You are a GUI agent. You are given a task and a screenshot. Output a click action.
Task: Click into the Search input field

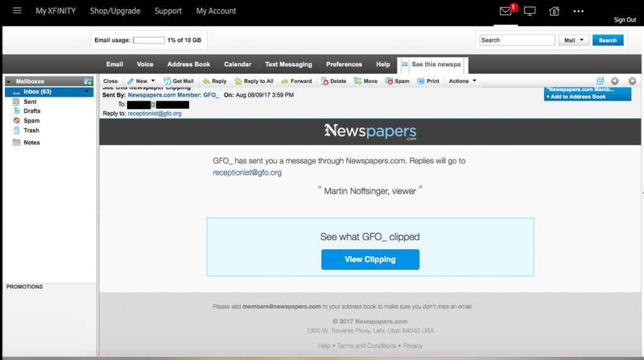tap(517, 40)
